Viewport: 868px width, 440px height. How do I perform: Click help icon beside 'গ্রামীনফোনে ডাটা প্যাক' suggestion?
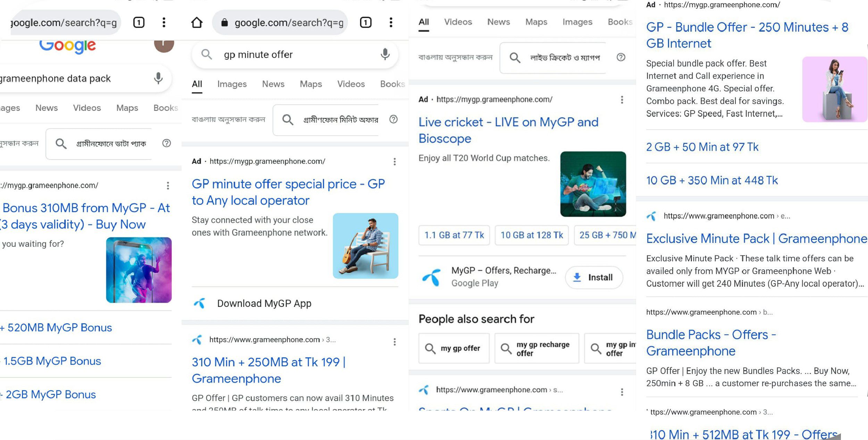point(167,143)
